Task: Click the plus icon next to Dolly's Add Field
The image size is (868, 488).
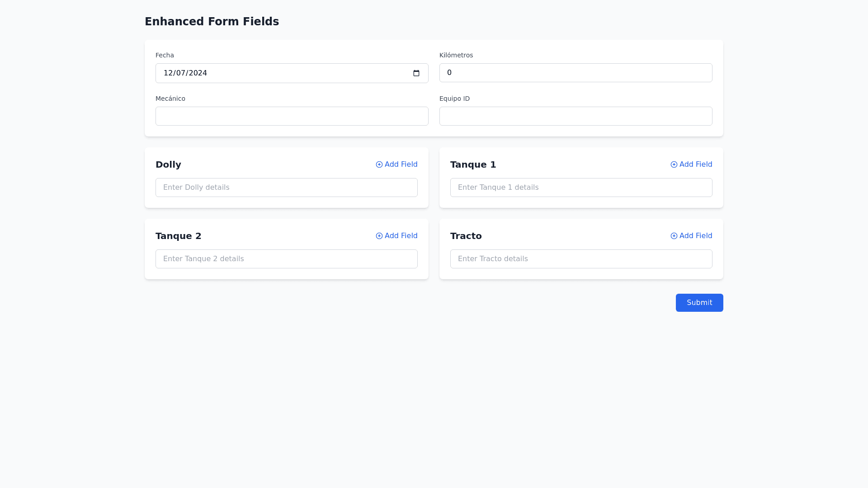Action: [x=379, y=164]
